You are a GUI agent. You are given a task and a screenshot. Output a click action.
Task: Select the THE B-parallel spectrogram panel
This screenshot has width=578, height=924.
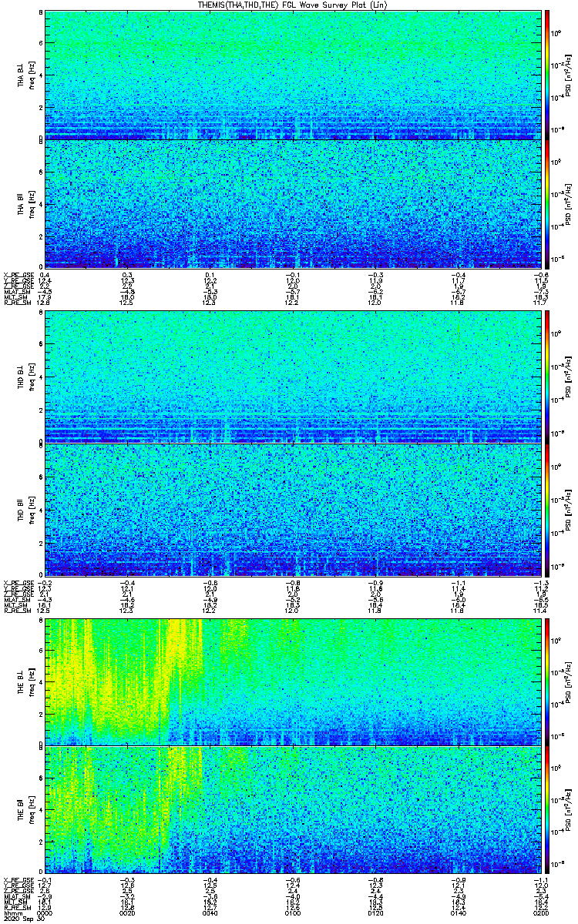[x=291, y=809]
